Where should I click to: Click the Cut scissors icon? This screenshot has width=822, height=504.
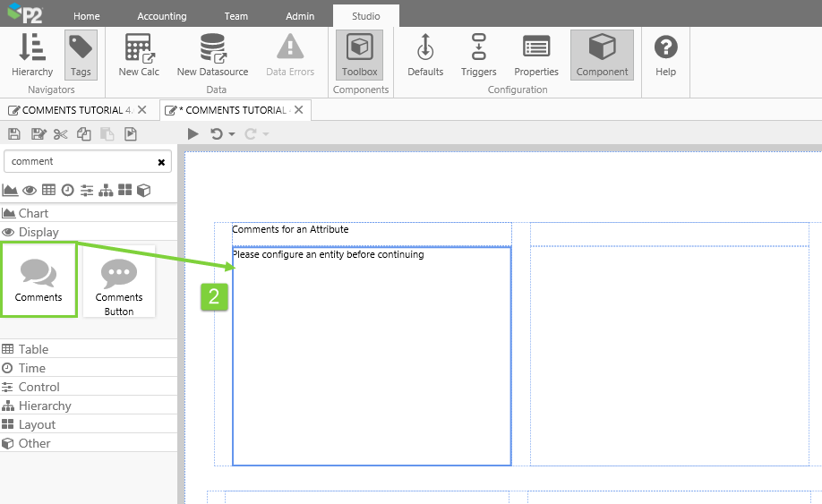60,134
